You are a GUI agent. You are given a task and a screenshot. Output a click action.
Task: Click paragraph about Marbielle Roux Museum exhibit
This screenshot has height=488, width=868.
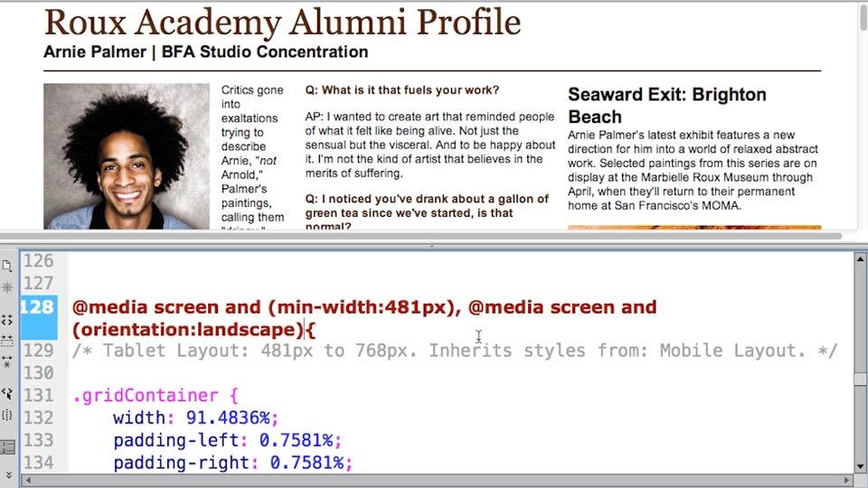tap(693, 171)
